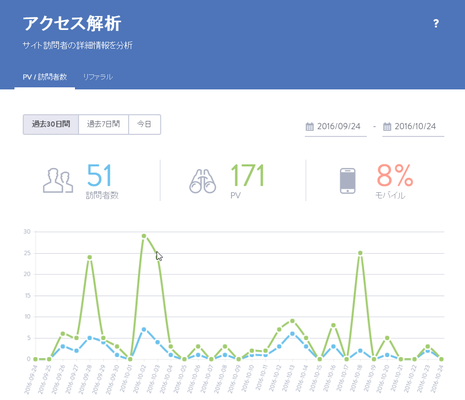Click the green PV point on 2016-09-26

pos(63,334)
